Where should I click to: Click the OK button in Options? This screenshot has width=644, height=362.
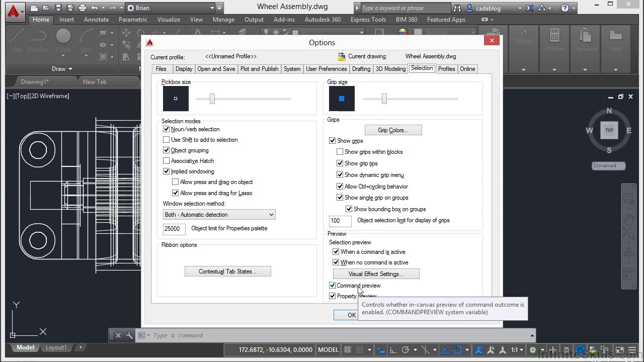pyautogui.click(x=352, y=315)
